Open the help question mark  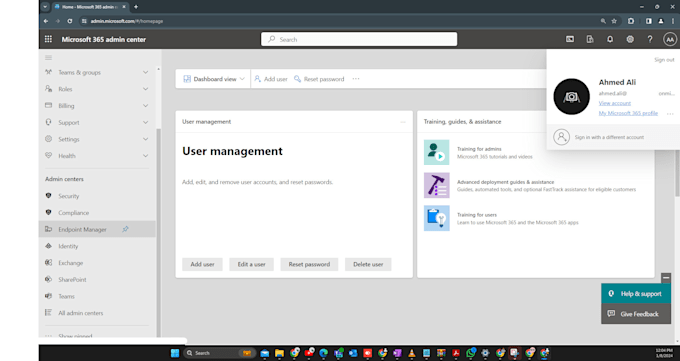point(650,39)
